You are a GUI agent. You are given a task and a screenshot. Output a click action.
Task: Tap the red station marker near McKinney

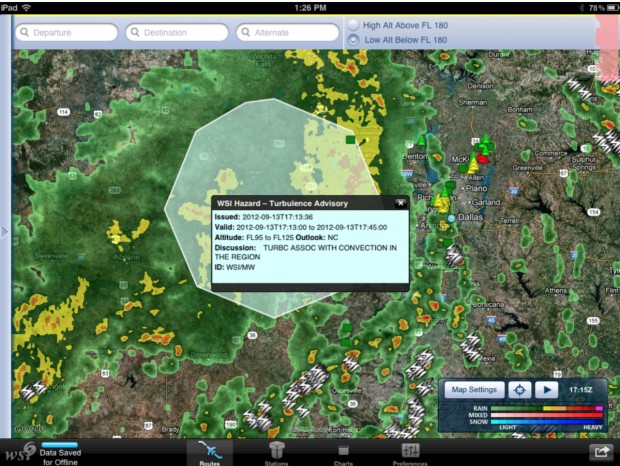[483, 158]
